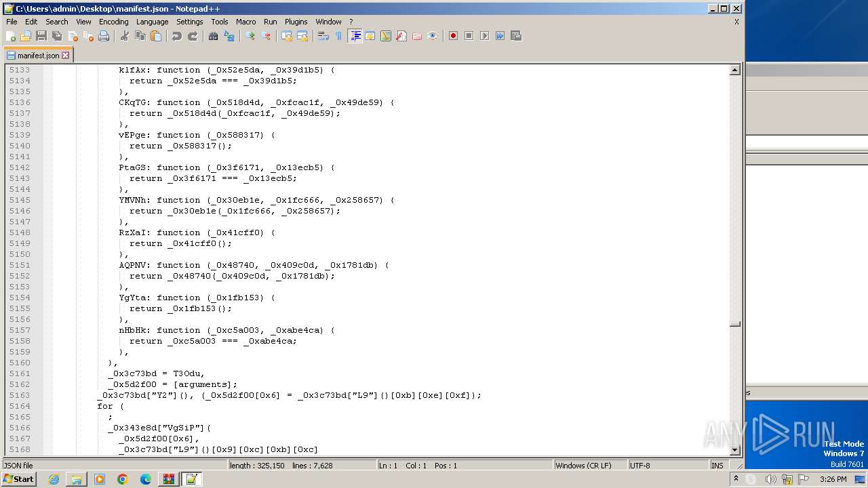Click the JSON file status field
868x488 pixels.
coord(115,466)
